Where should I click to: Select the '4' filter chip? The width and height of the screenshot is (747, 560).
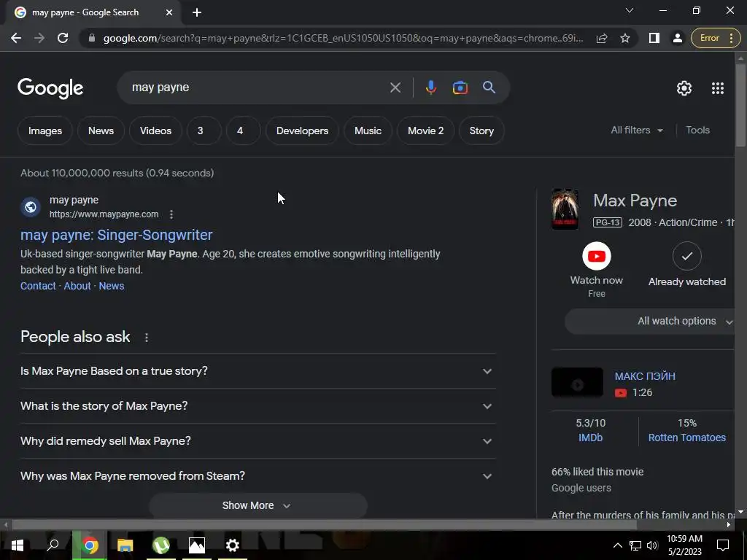coord(244,131)
